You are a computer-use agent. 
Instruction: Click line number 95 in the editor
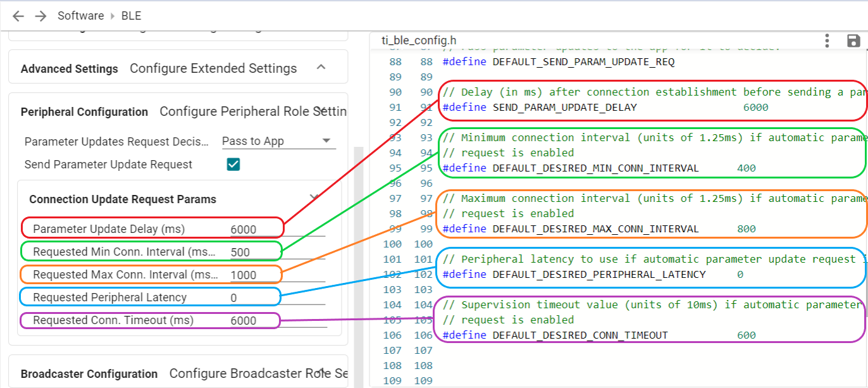coord(395,168)
